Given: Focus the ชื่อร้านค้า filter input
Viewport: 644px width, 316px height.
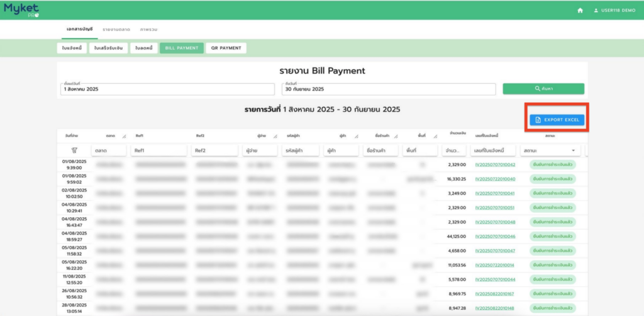Looking at the screenshot, I should click(380, 151).
